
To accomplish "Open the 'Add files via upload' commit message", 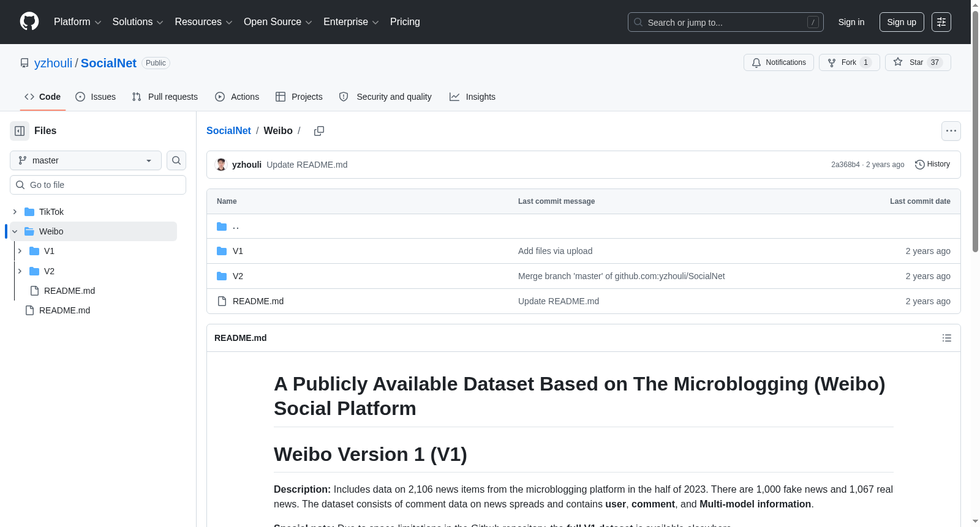I will [555, 251].
